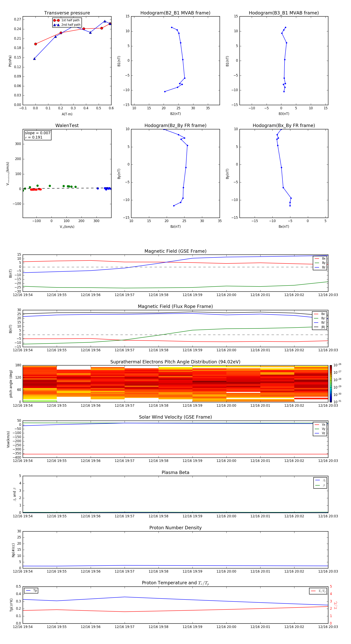
Task: Select |B| entry in Flux Rope legend
Action: 320,327
